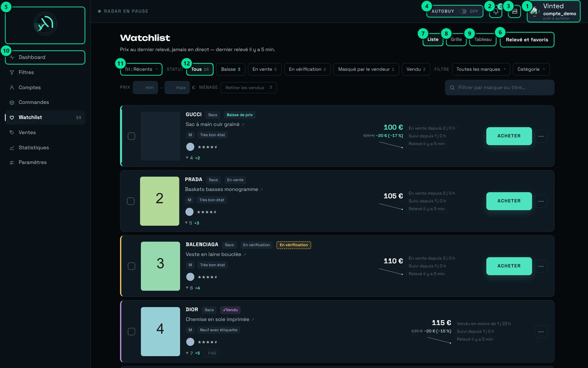
Task: Click favorites heart count on Gucci card
Action: coord(193,158)
